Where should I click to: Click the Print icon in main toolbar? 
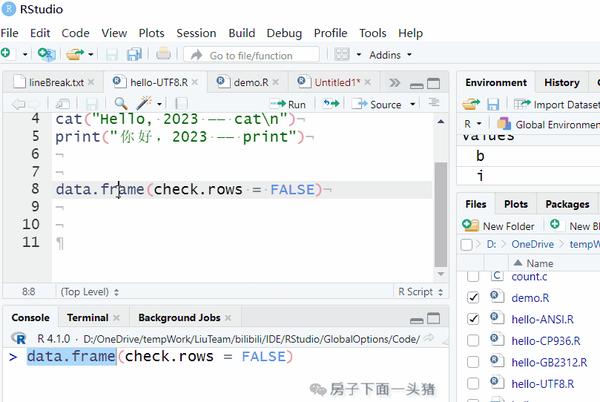click(163, 54)
